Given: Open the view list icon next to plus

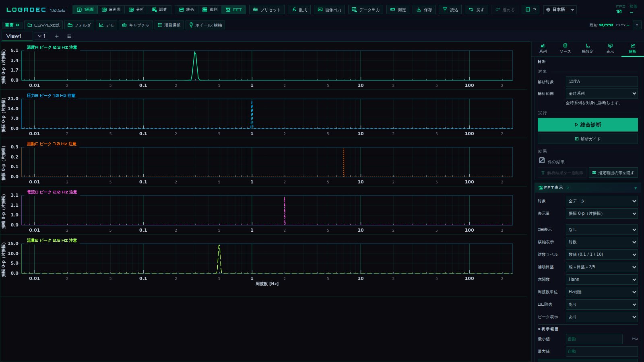Looking at the screenshot, I should pos(69,36).
